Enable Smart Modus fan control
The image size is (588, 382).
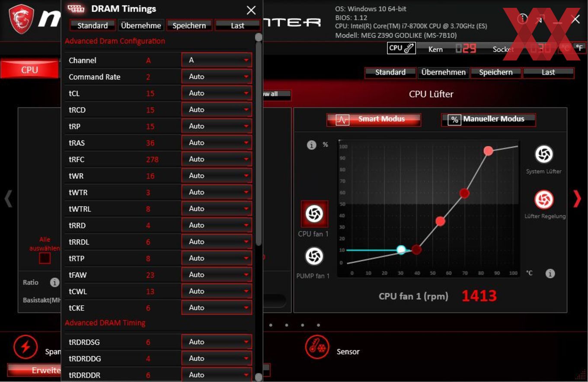coord(374,119)
